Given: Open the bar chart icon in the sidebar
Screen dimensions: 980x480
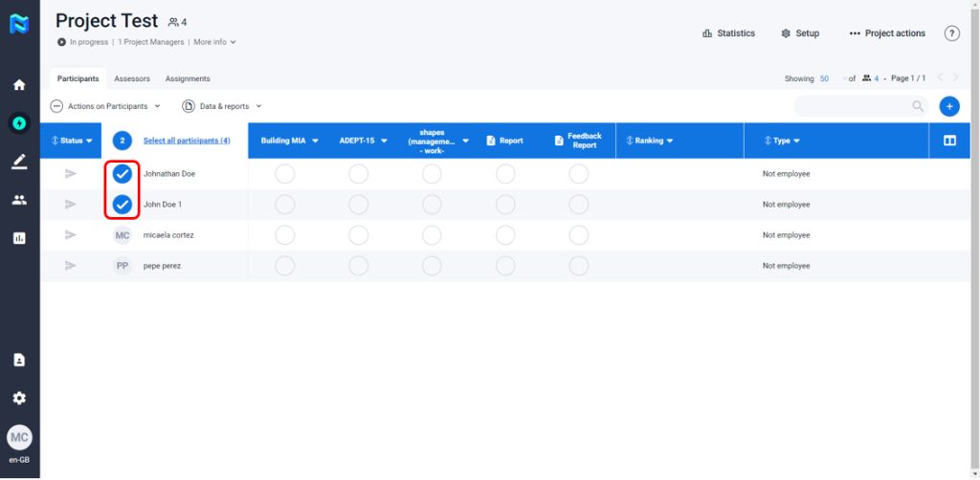Looking at the screenshot, I should tap(19, 238).
